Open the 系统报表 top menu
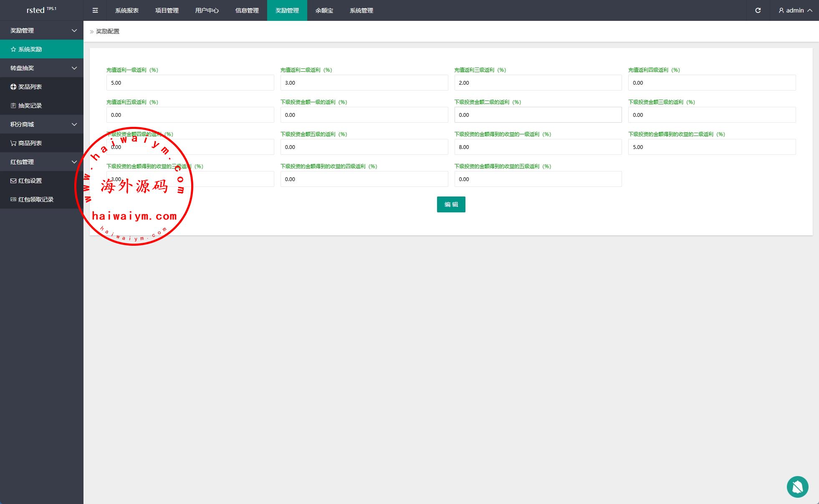The image size is (819, 504). [x=127, y=10]
